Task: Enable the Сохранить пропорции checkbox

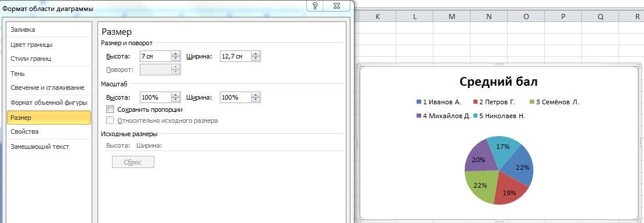Action: 110,110
